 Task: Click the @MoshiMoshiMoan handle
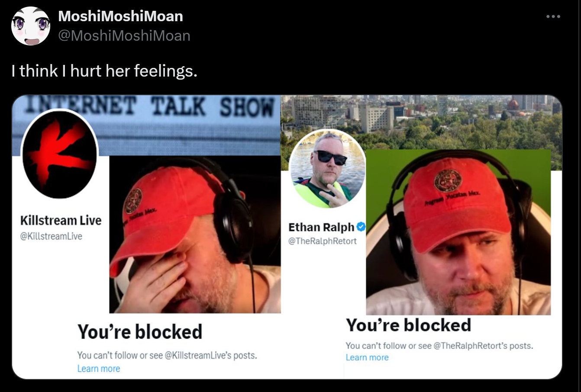tap(124, 35)
